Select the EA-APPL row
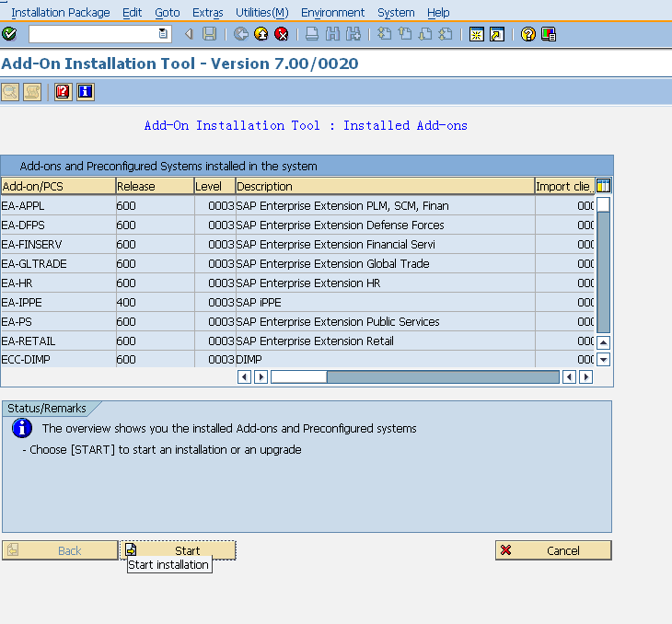This screenshot has height=624, width=672. pos(297,206)
